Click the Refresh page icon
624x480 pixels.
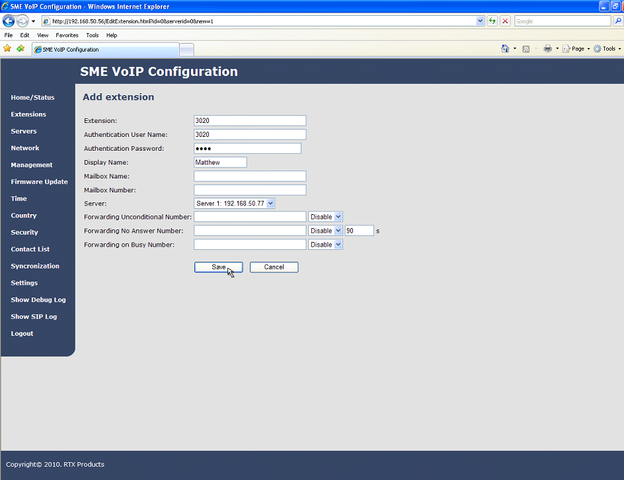coord(493,20)
